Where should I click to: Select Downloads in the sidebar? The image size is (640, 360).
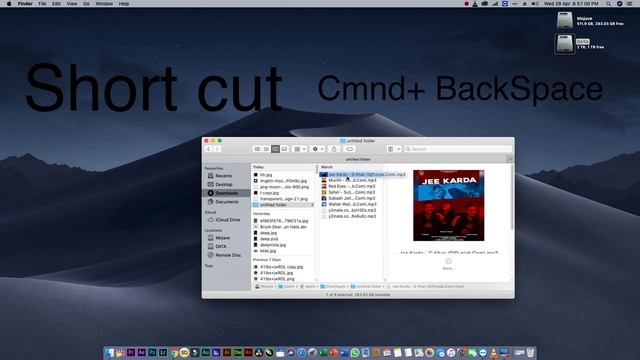pos(227,193)
